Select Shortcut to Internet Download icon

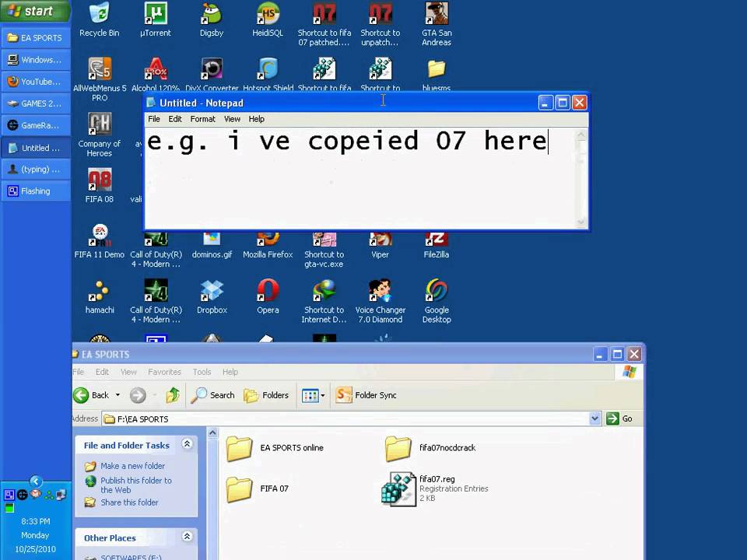tap(324, 301)
